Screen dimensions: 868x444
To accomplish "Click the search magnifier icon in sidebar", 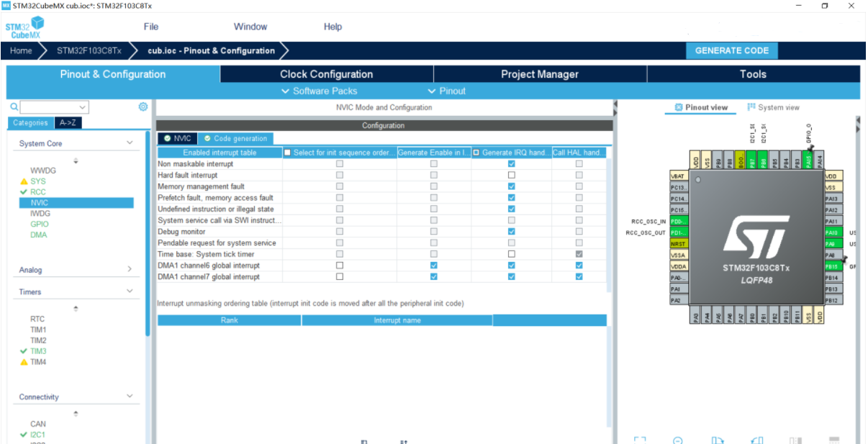I will [x=14, y=107].
